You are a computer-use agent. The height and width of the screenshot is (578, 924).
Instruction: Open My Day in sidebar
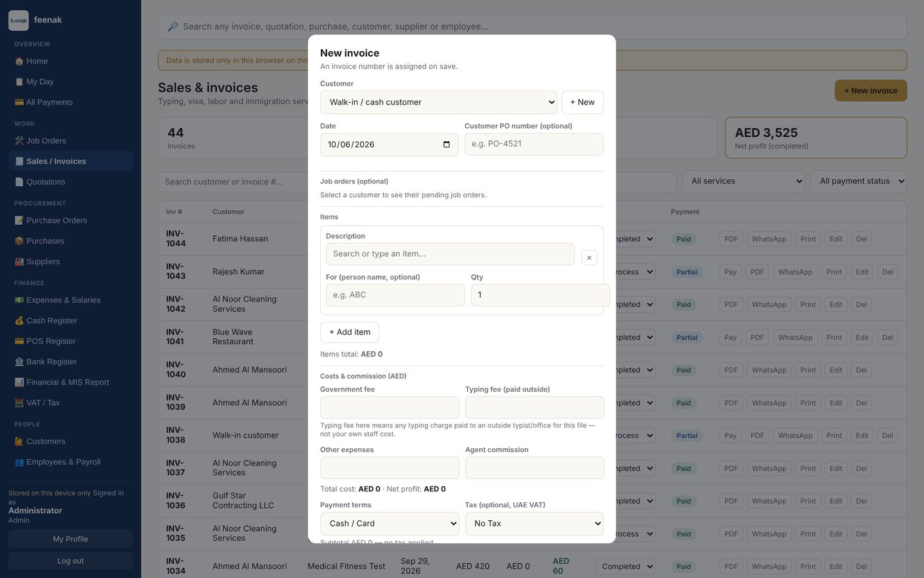[x=71, y=82]
